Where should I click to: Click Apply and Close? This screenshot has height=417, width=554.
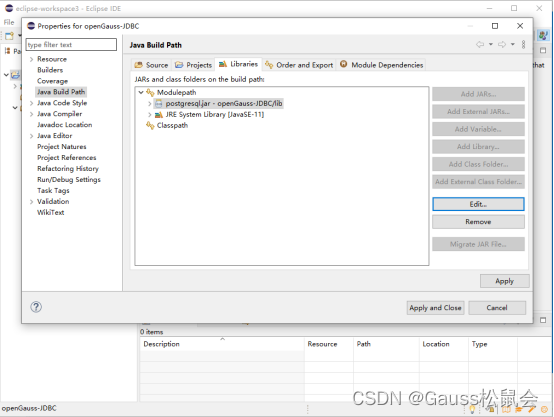435,308
